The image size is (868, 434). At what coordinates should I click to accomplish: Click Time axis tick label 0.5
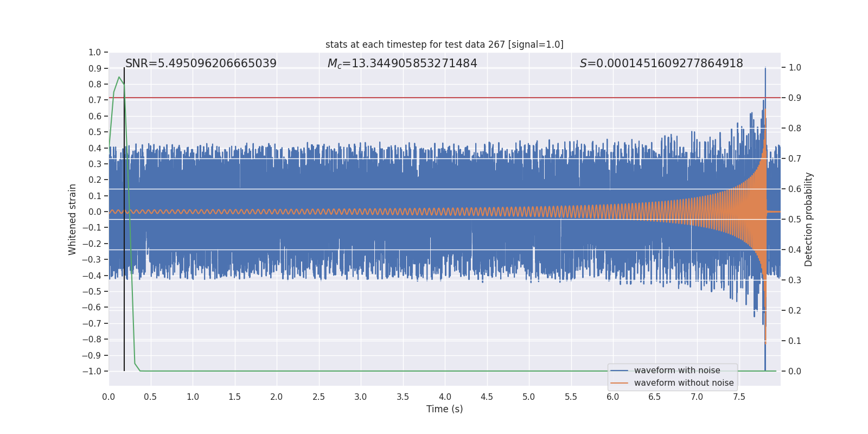(x=150, y=397)
